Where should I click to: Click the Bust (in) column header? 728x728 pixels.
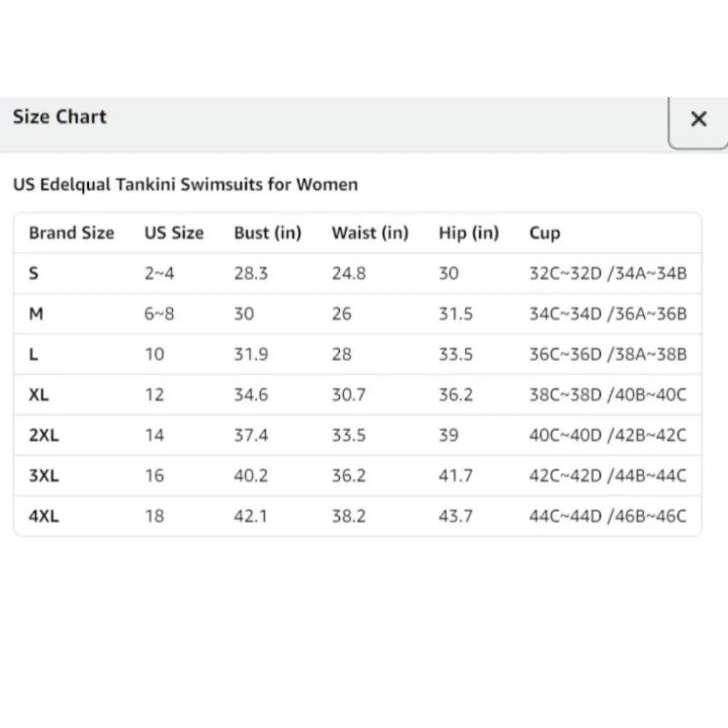click(267, 233)
